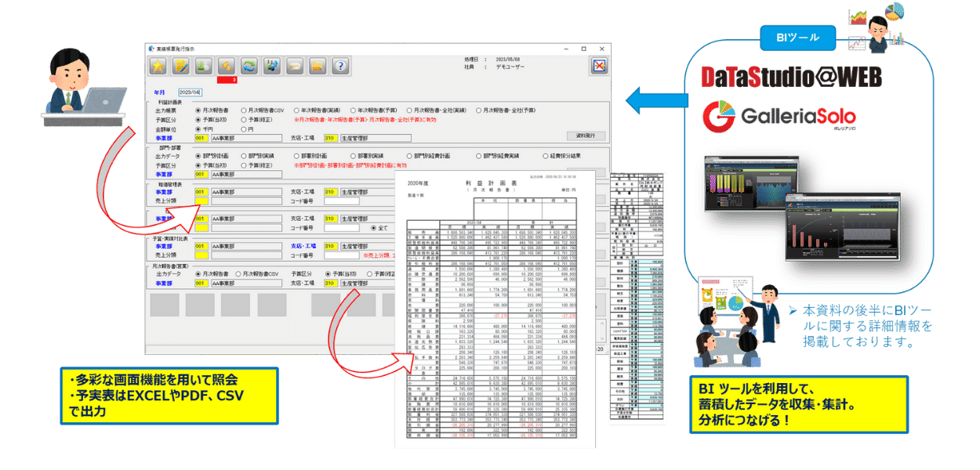Choose the 年次報告書(実績) output option
The width and height of the screenshot is (980, 470).
pos(298,110)
